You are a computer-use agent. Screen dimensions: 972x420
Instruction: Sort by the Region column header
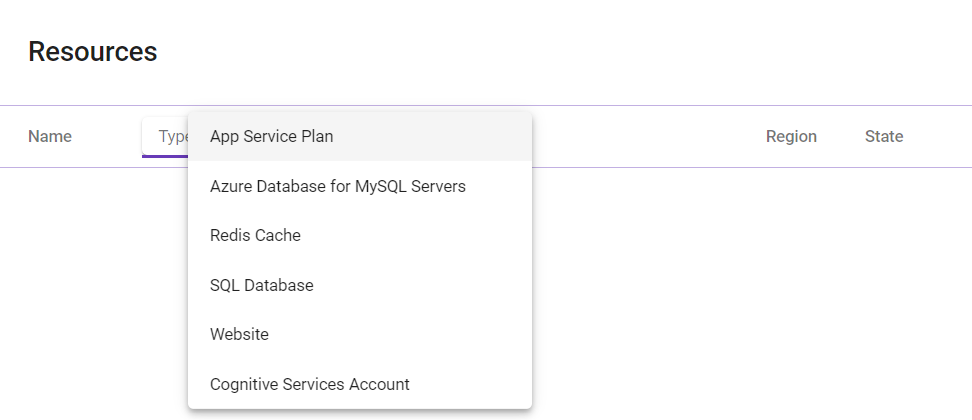click(791, 137)
